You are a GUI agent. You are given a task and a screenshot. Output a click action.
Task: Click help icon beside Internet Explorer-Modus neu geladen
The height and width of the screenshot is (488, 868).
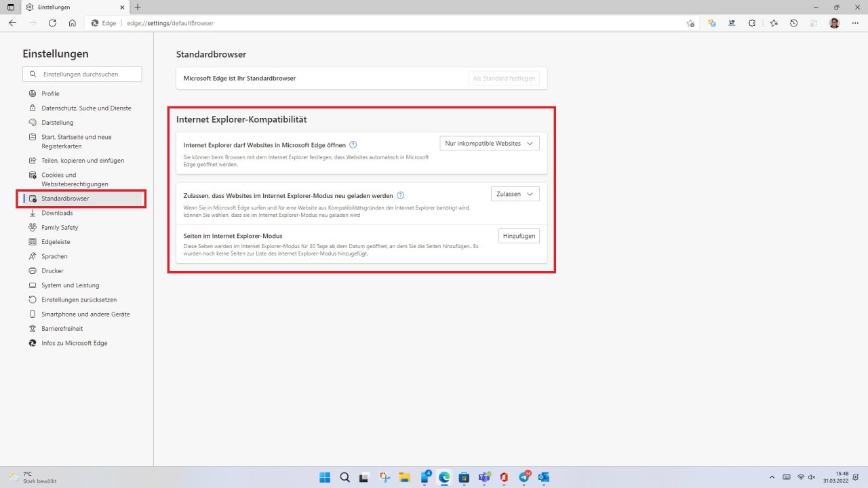point(400,195)
